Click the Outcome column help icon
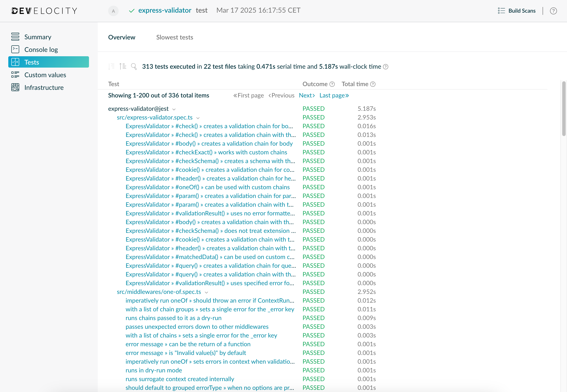 tap(332, 84)
